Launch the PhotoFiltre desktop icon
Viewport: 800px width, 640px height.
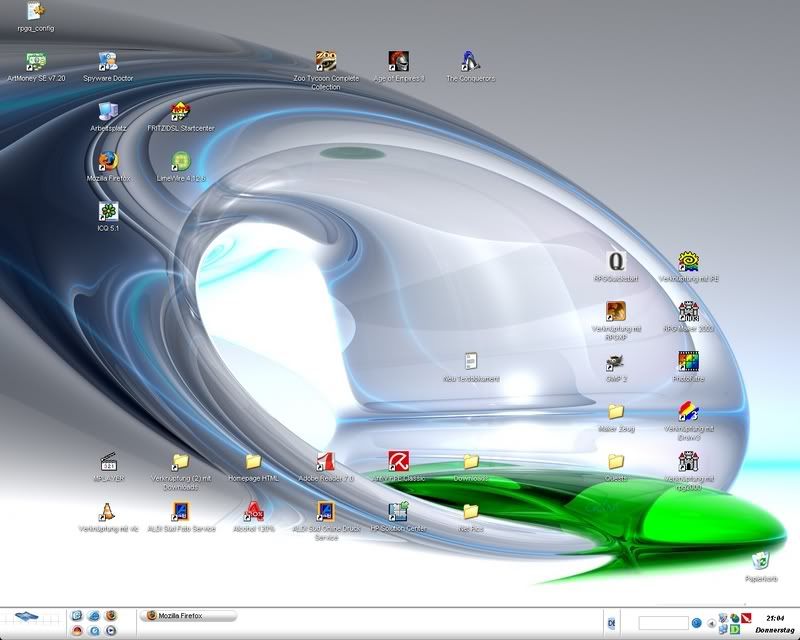click(x=688, y=362)
